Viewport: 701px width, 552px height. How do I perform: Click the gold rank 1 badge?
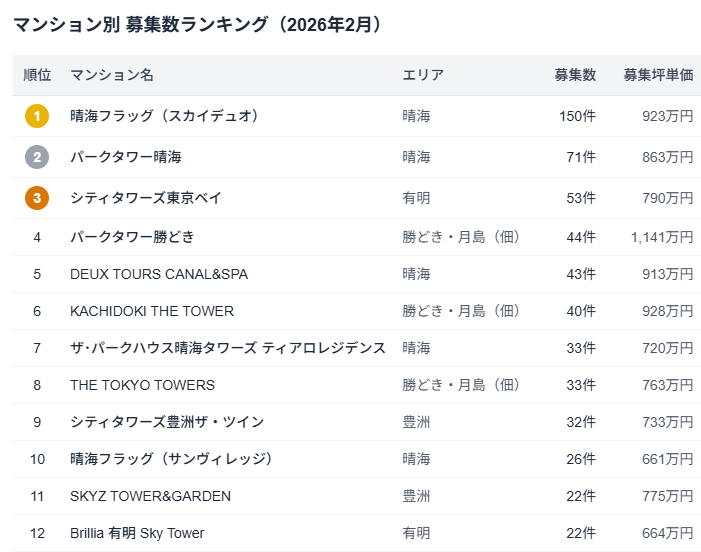[37, 116]
